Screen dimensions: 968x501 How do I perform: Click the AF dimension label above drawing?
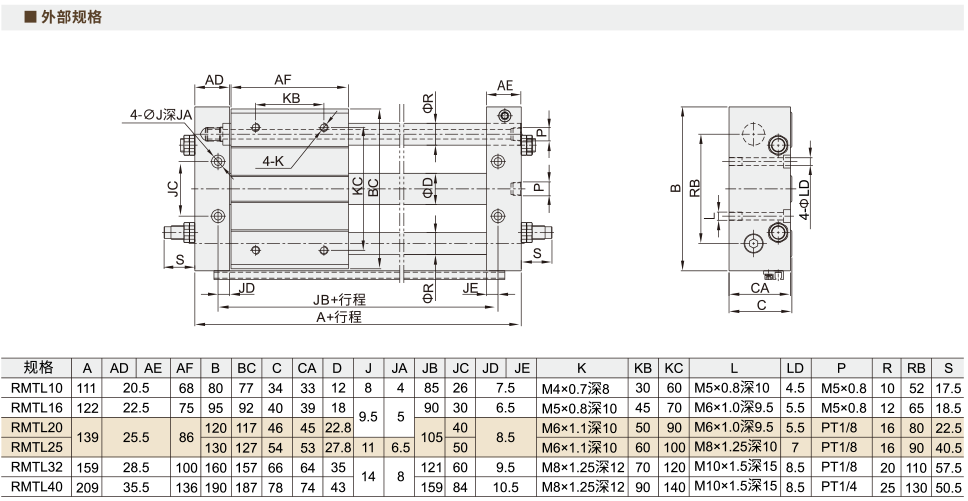tap(283, 80)
